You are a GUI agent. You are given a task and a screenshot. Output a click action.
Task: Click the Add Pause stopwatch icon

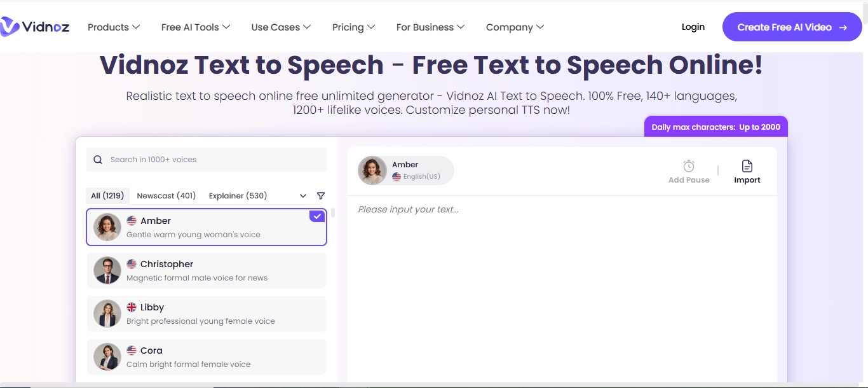click(688, 166)
